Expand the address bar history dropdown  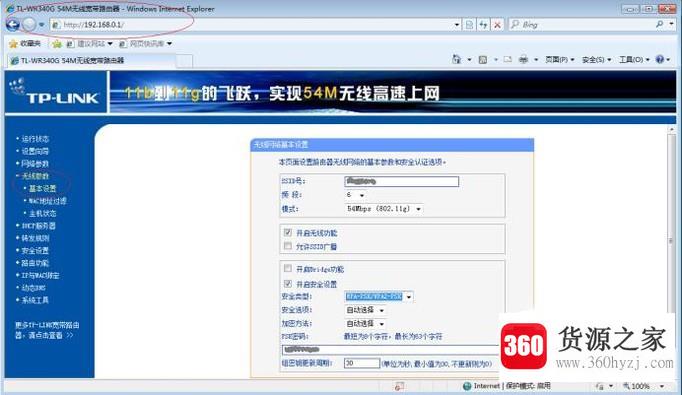coord(457,25)
